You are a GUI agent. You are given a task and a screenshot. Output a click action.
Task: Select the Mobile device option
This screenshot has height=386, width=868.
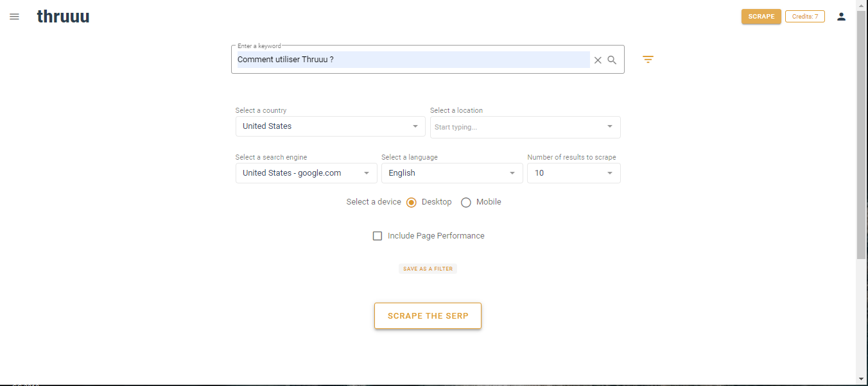tap(466, 202)
